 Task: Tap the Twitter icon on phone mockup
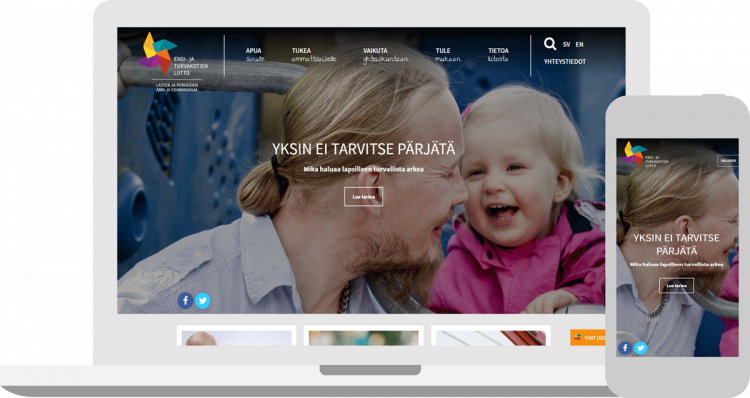point(640,348)
